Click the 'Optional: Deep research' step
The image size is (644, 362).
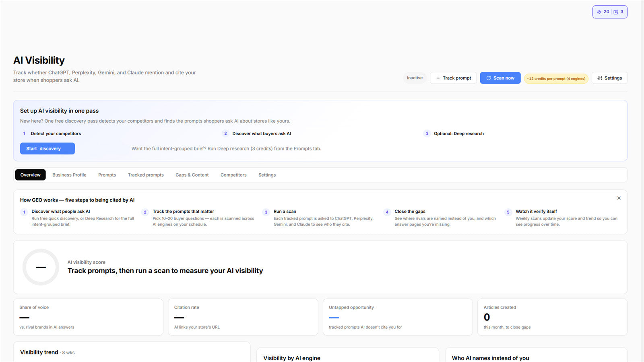[459, 134]
